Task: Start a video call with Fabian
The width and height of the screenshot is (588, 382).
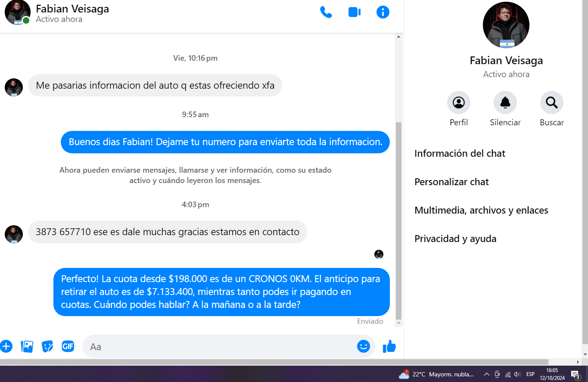Action: click(354, 12)
